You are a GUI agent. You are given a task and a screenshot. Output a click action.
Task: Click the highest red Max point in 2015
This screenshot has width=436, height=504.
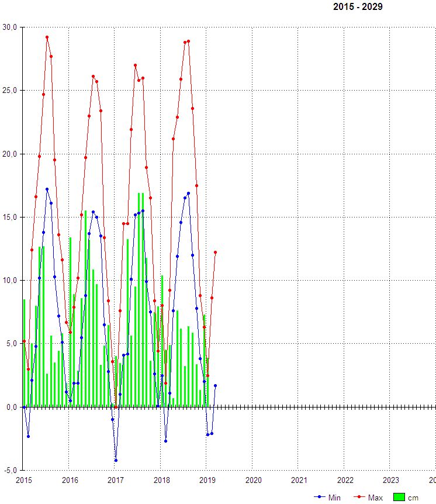click(47, 37)
